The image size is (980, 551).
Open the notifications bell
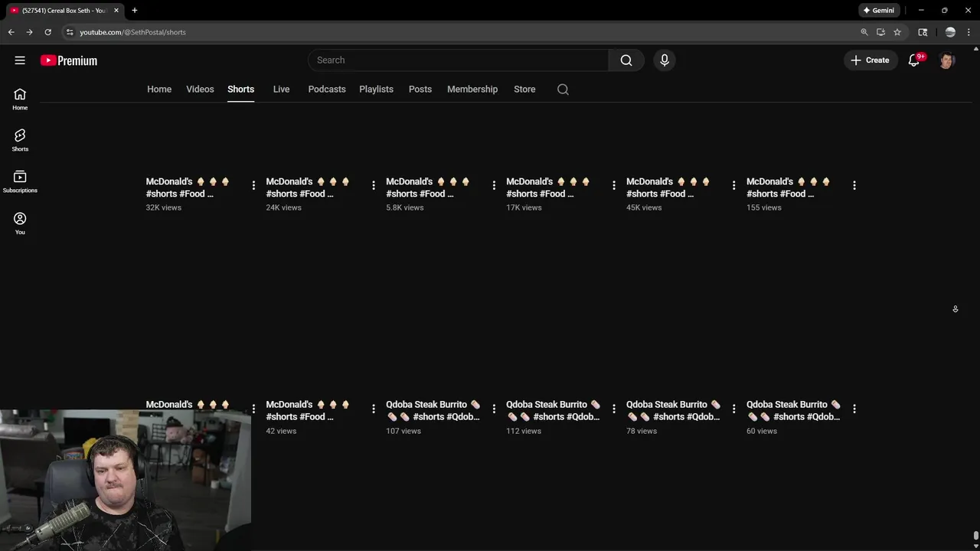tap(913, 60)
